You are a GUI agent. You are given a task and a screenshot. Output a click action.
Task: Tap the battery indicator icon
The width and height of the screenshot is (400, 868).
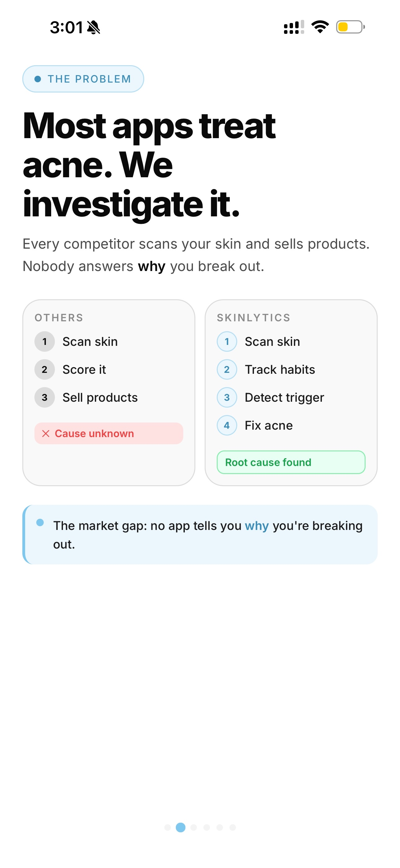pos(350,27)
